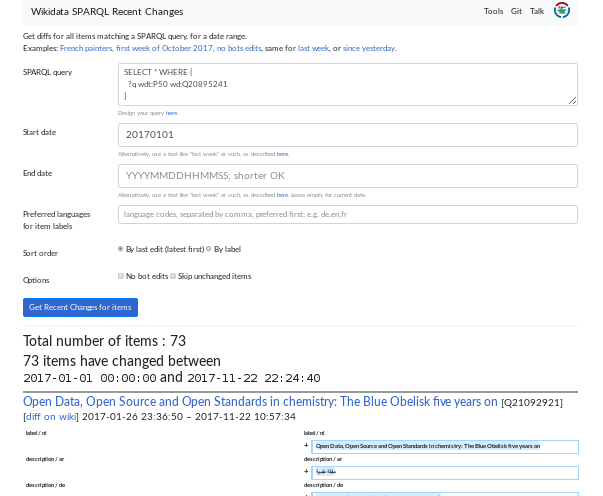Open the Talk menu link

pos(537,11)
